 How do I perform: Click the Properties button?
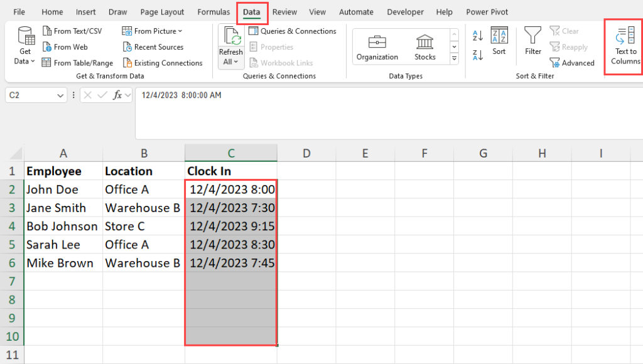(271, 47)
